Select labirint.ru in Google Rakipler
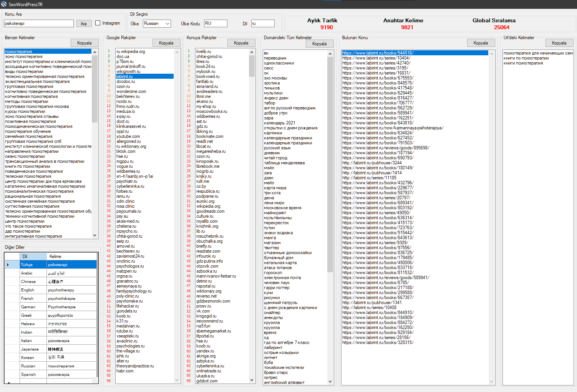The height and width of the screenshot is (392, 577). (x=144, y=76)
